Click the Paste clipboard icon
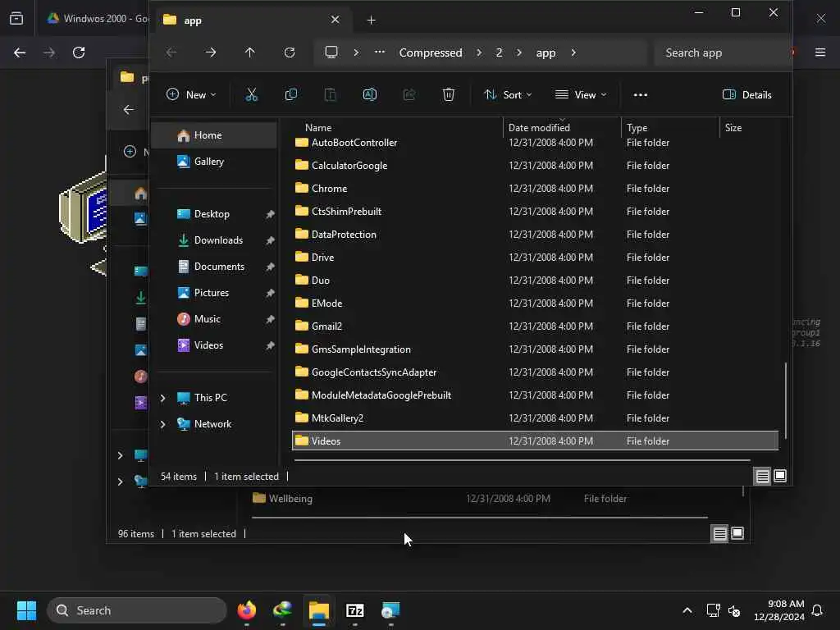Screen dimensions: 840x630 (331, 95)
